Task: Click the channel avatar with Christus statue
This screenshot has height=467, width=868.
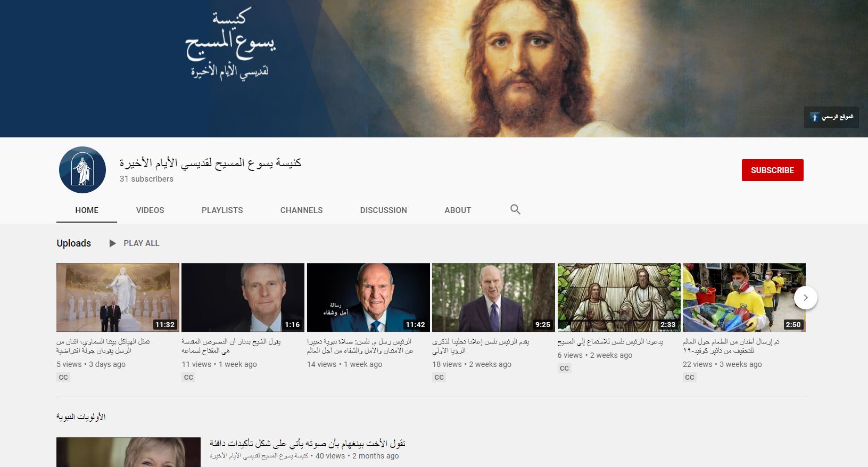Action: (x=82, y=170)
